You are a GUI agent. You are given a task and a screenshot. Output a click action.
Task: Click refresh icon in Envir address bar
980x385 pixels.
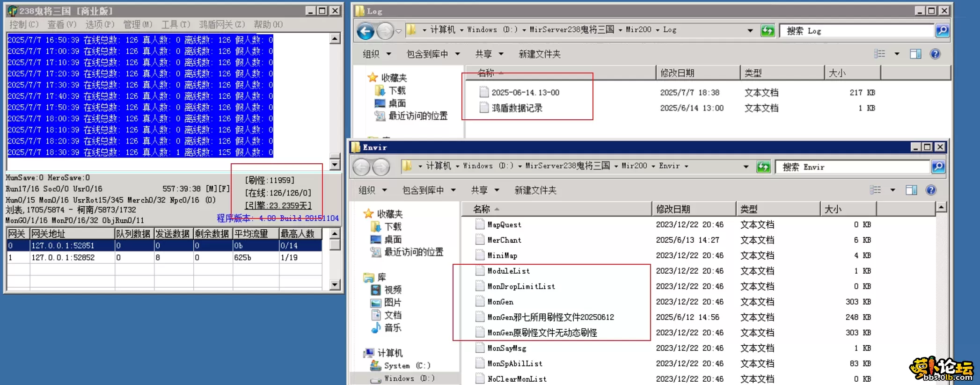[x=763, y=167]
